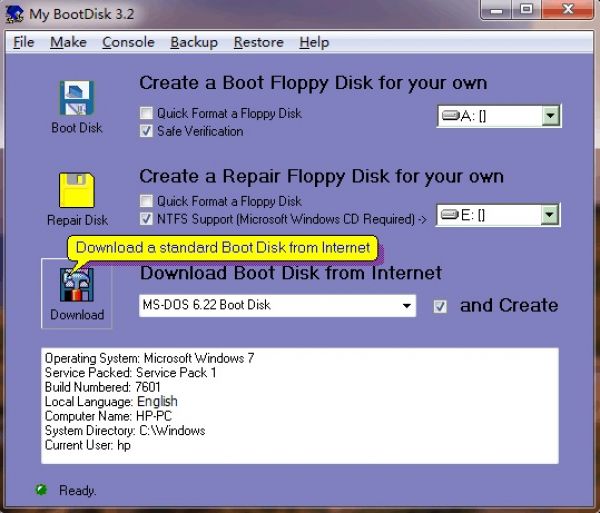Click the Download disk icon
The width and height of the screenshot is (600, 513).
[x=77, y=285]
